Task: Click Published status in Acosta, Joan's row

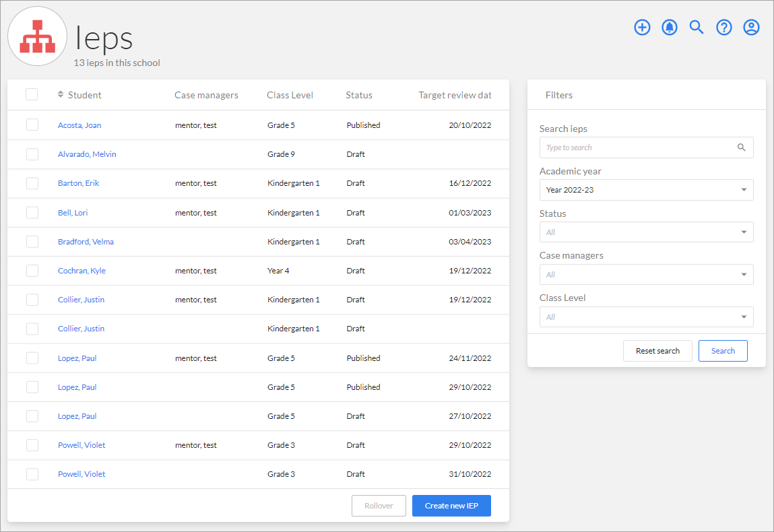Action: (363, 125)
